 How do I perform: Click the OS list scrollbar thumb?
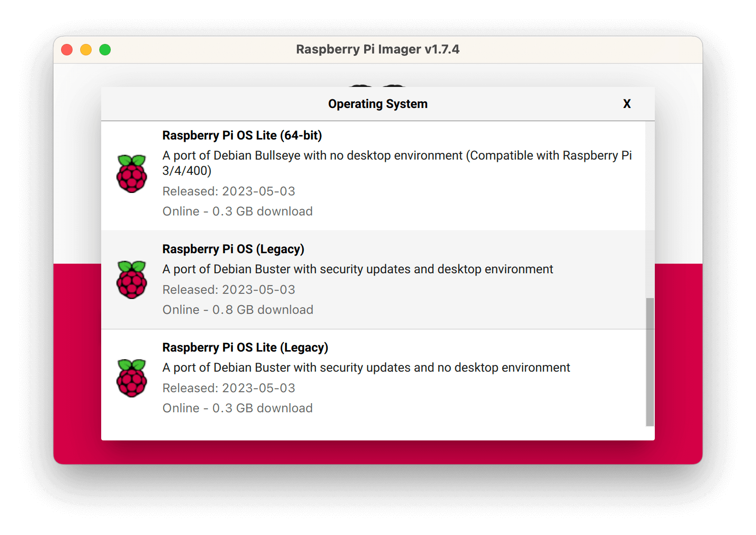[650, 361]
